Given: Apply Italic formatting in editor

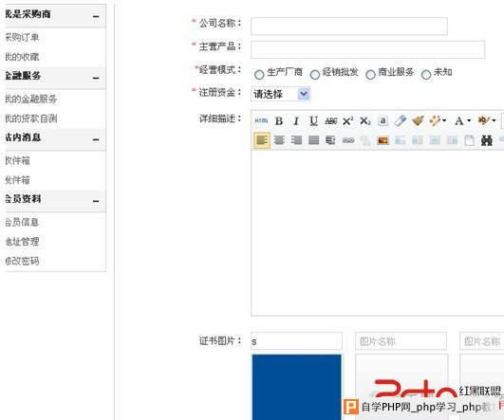Looking at the screenshot, I should (296, 121).
